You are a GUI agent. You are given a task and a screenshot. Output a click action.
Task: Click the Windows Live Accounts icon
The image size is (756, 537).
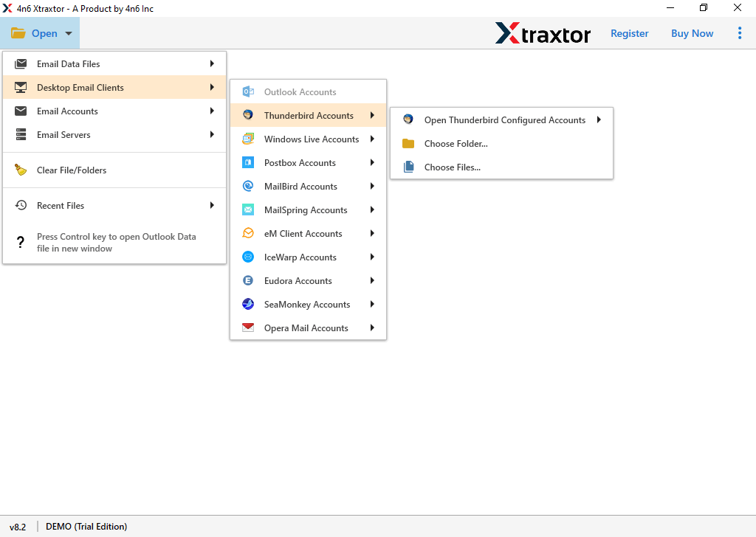[x=249, y=139]
